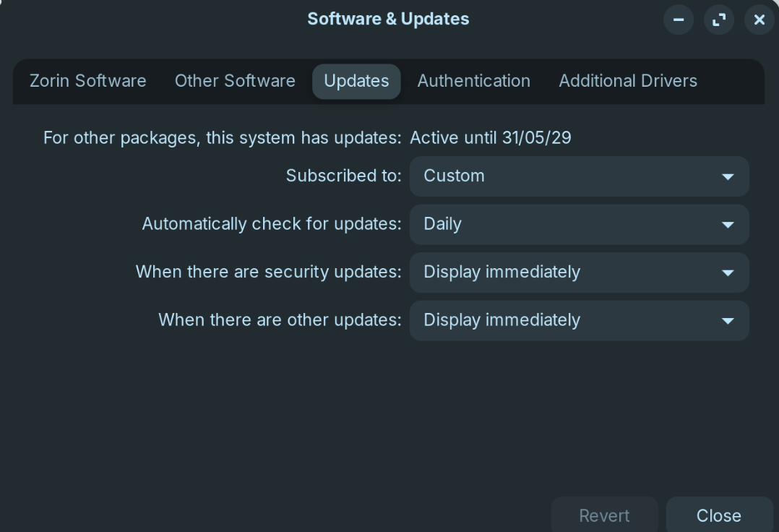The width and height of the screenshot is (779, 532).
Task: Switch to the Zorin Software tab
Action: pyautogui.click(x=87, y=81)
